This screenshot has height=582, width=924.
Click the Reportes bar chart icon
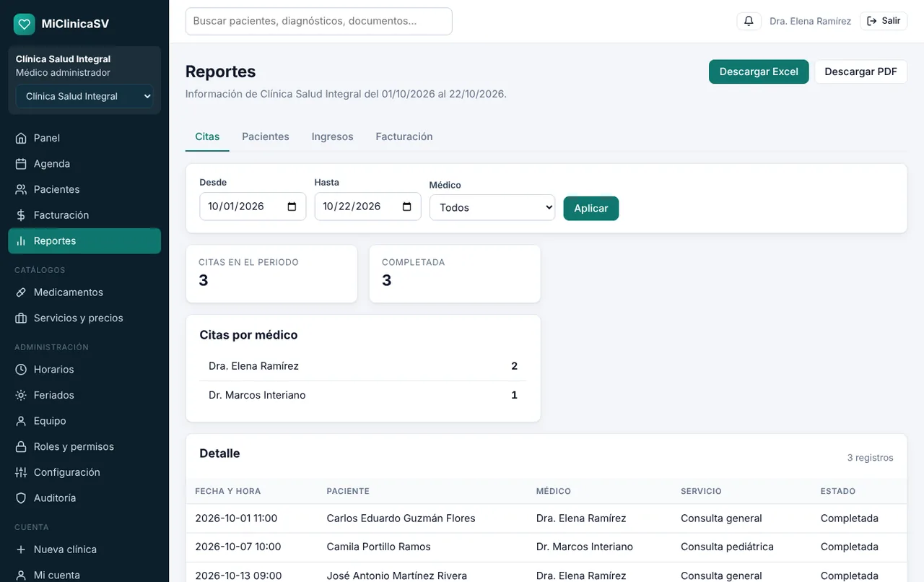pyautogui.click(x=21, y=241)
